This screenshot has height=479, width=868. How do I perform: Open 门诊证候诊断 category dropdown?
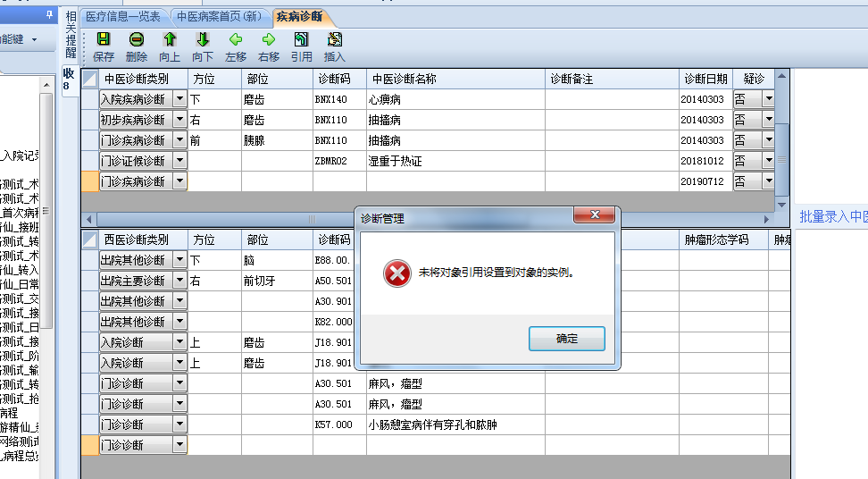179,161
